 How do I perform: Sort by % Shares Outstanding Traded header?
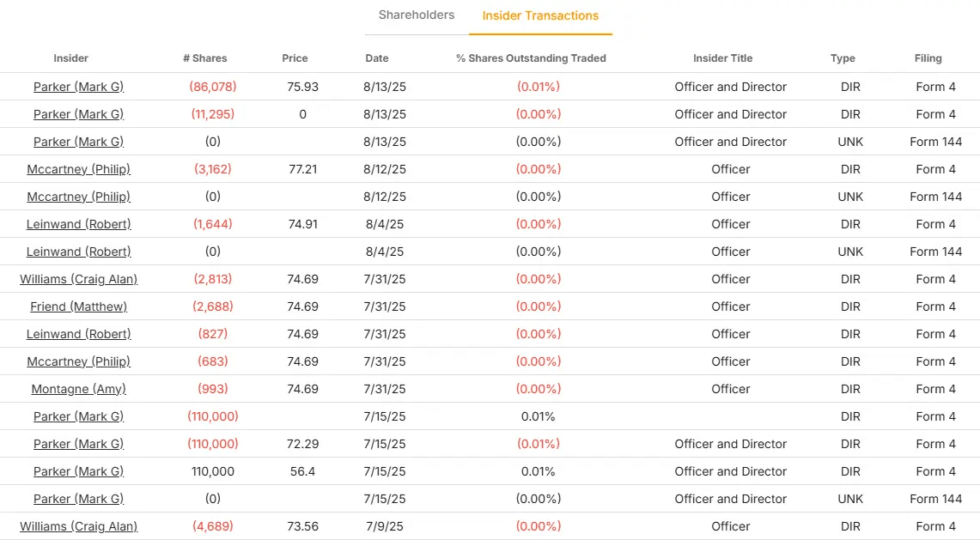(531, 58)
